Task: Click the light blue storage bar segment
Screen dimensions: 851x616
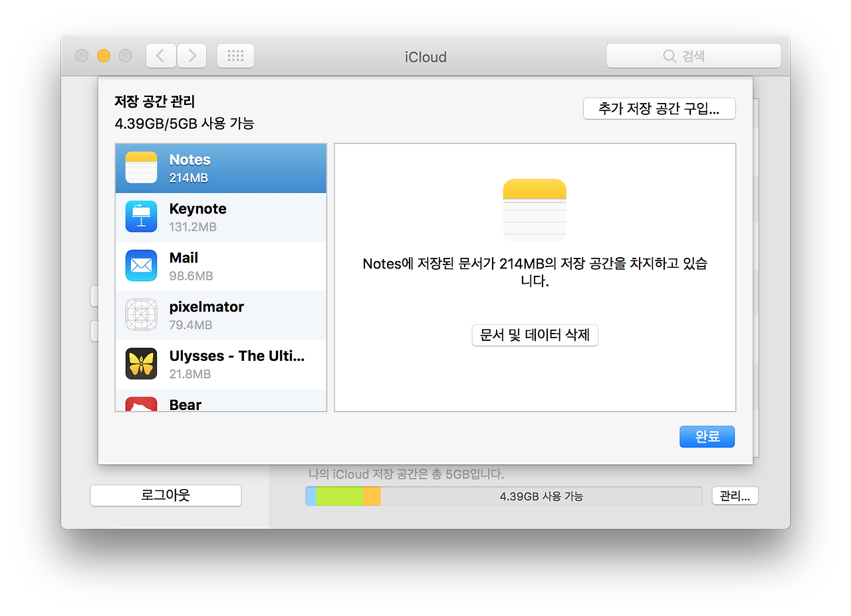Action: 311,496
